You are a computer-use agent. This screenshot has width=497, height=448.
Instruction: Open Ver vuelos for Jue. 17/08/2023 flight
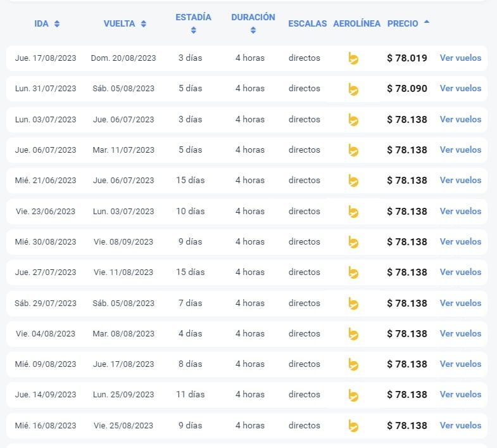(460, 58)
